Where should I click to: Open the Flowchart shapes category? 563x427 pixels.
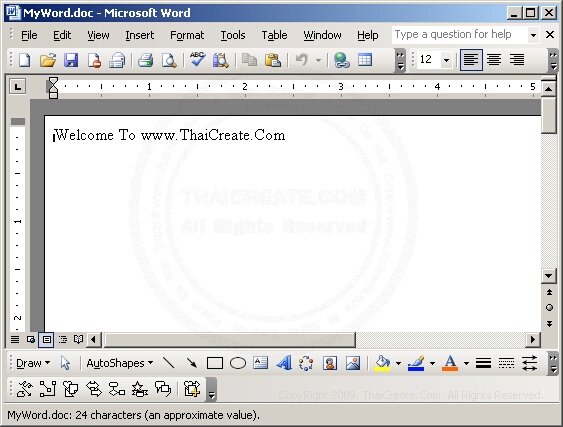coord(117,389)
